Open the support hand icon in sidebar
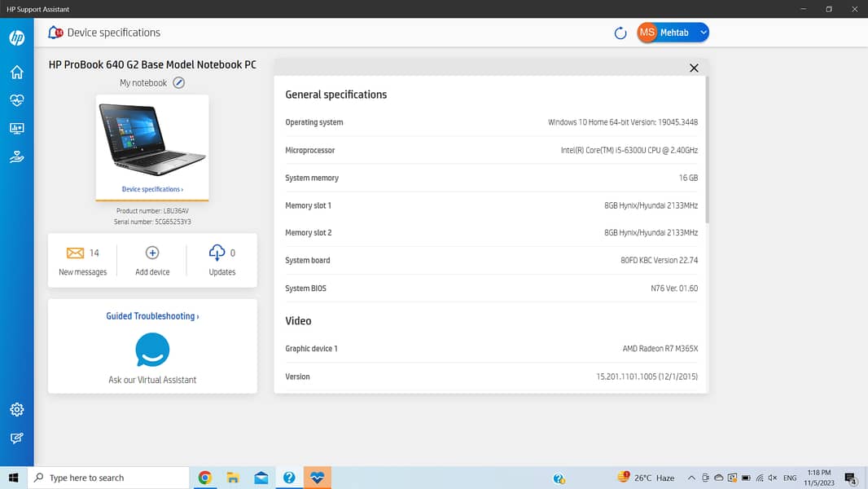The height and width of the screenshot is (489, 868). [16, 157]
